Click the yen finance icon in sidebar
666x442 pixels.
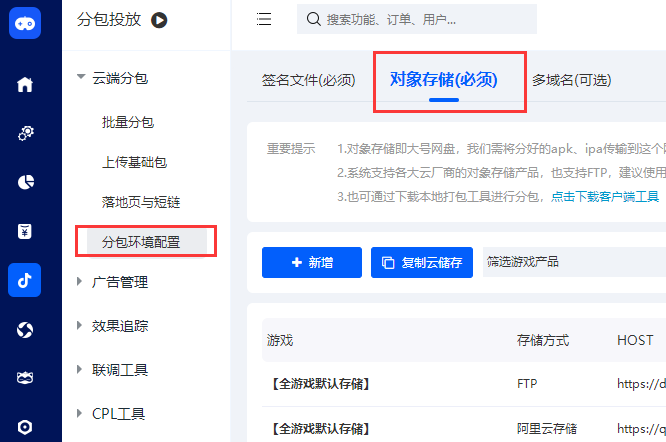pyautogui.click(x=25, y=231)
